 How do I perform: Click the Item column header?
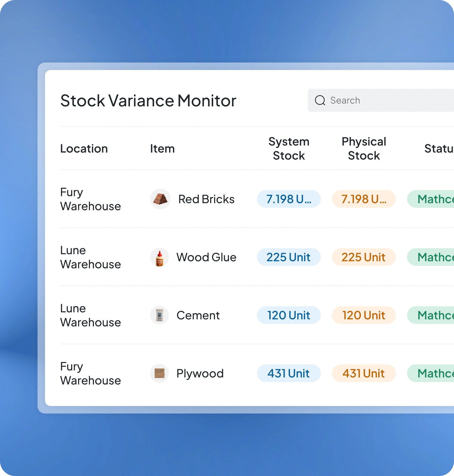[162, 149]
